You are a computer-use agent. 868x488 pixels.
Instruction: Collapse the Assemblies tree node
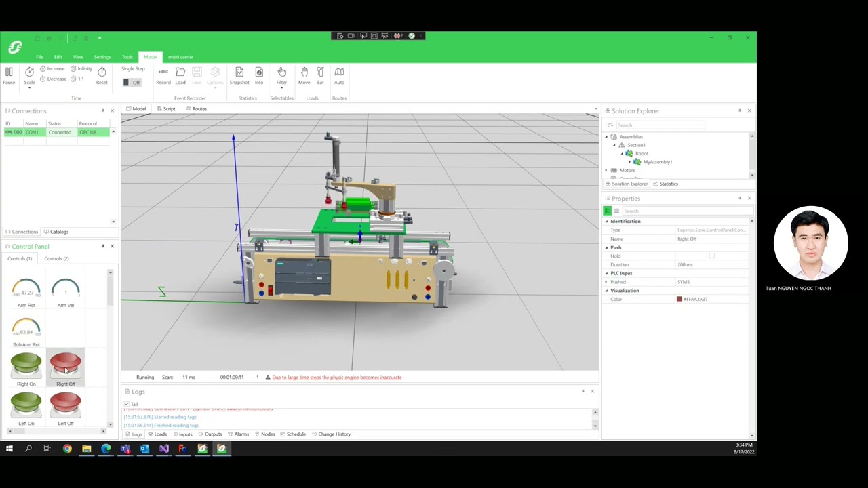607,137
